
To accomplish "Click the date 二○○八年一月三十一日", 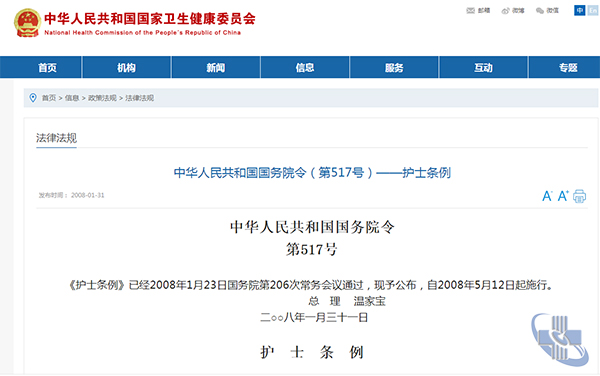I will pyautogui.click(x=314, y=317).
